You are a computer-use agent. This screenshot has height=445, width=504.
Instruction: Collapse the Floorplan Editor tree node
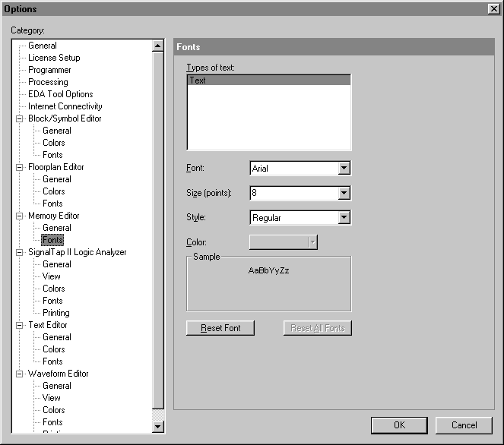20,167
